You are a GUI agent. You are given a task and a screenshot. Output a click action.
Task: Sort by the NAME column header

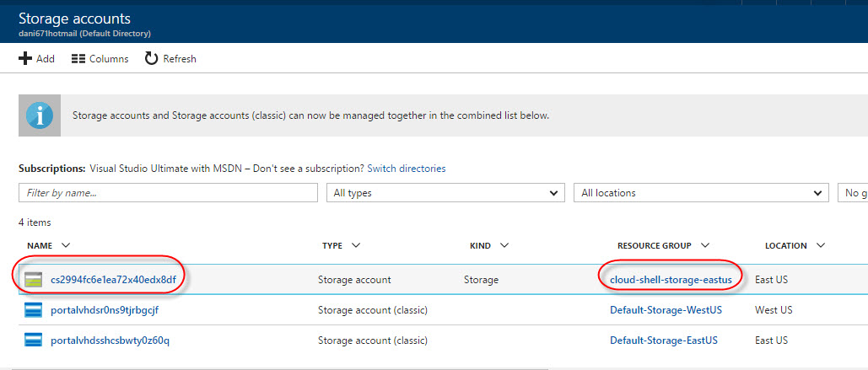pos(40,246)
